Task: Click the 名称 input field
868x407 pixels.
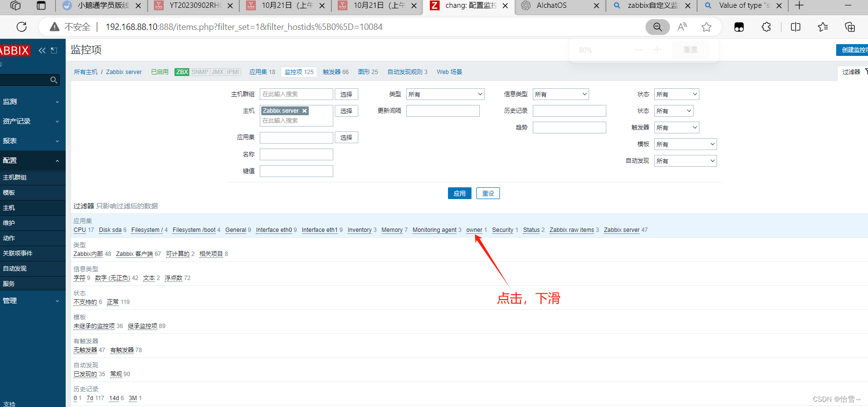Action: 297,154
